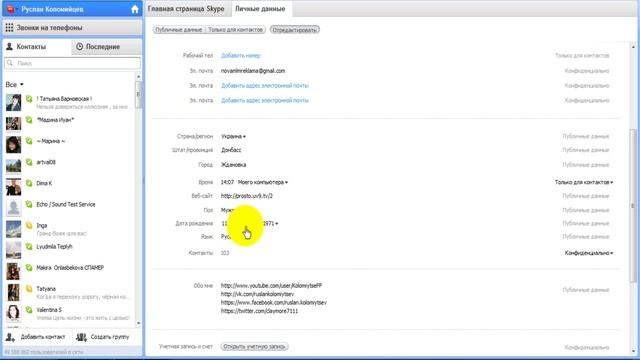
Task: Select avatar of Татьяна Барновская
Action: tap(13, 102)
